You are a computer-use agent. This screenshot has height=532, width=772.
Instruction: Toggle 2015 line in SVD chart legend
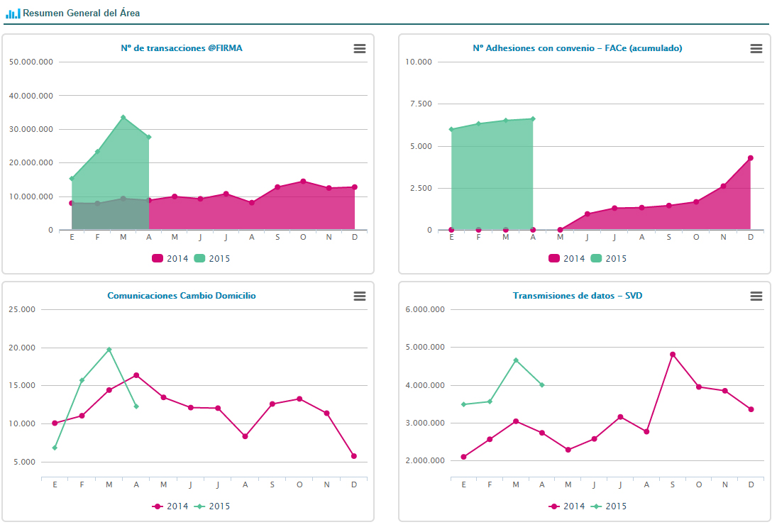coord(609,506)
